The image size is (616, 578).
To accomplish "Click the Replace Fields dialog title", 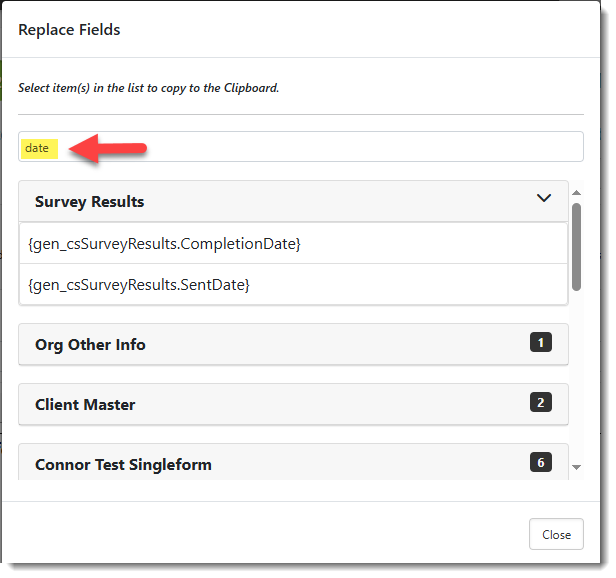I will (69, 30).
